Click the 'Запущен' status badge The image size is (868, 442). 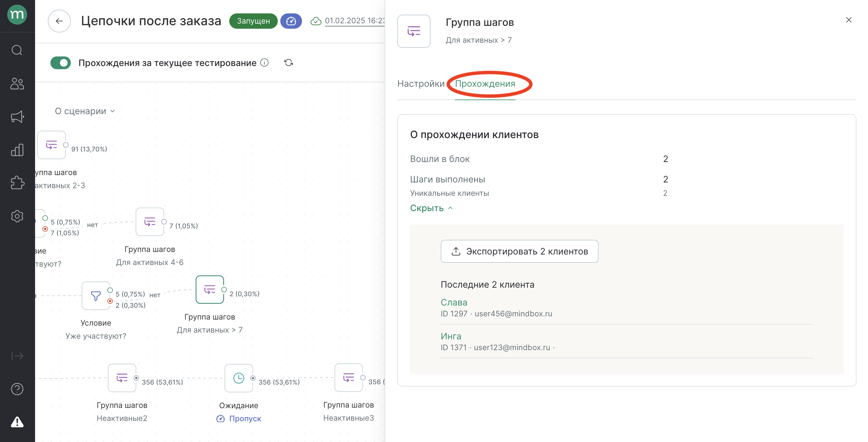[x=254, y=21]
